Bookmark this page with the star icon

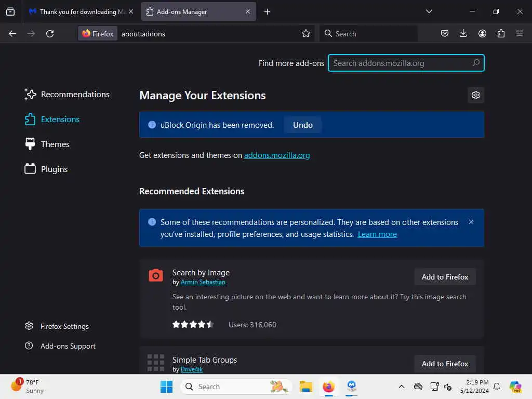click(x=305, y=34)
